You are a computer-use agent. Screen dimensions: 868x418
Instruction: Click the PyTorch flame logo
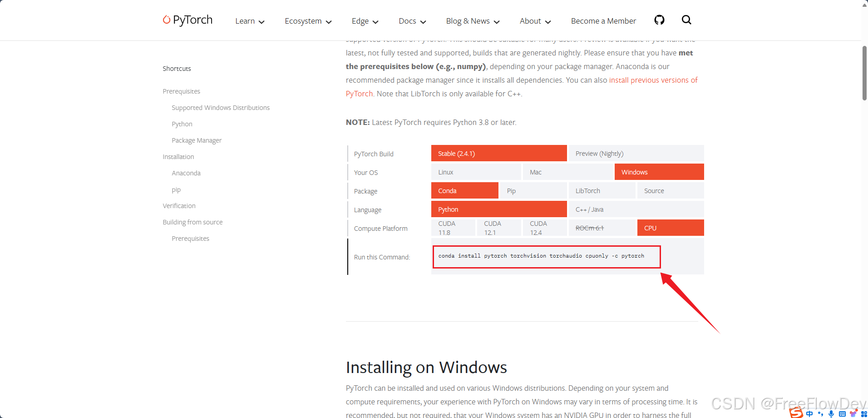167,20
